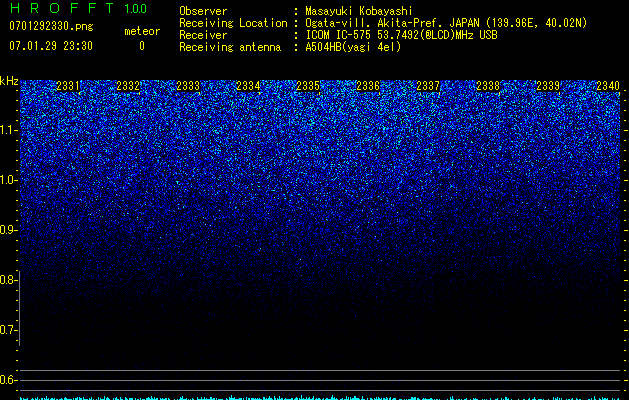Click the 1.0 frequency axis label
The width and height of the screenshot is (629, 400).
(x=9, y=180)
